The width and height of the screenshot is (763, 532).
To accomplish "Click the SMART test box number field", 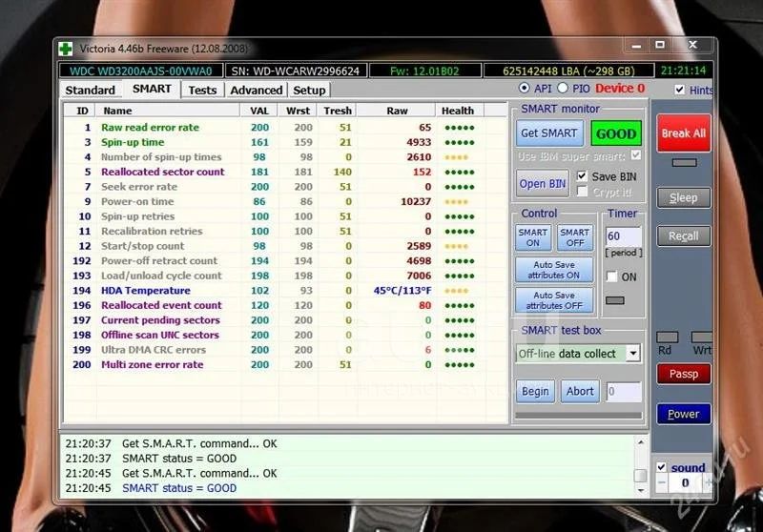I will point(624,392).
